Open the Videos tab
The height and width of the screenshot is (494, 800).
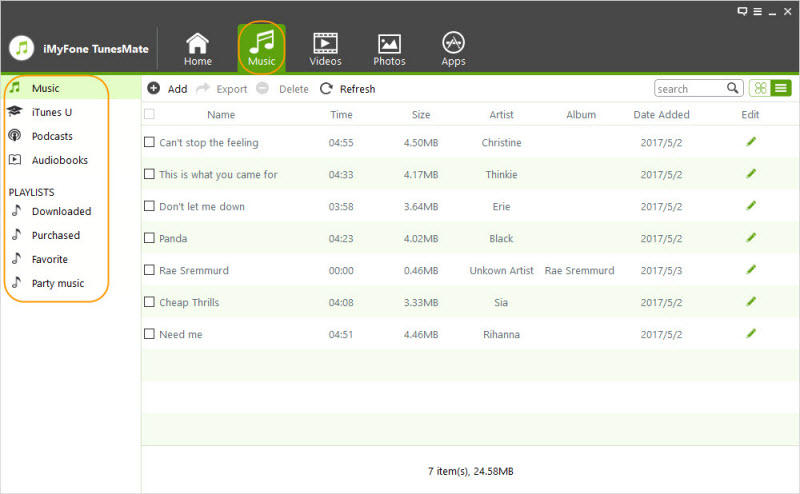(x=325, y=49)
